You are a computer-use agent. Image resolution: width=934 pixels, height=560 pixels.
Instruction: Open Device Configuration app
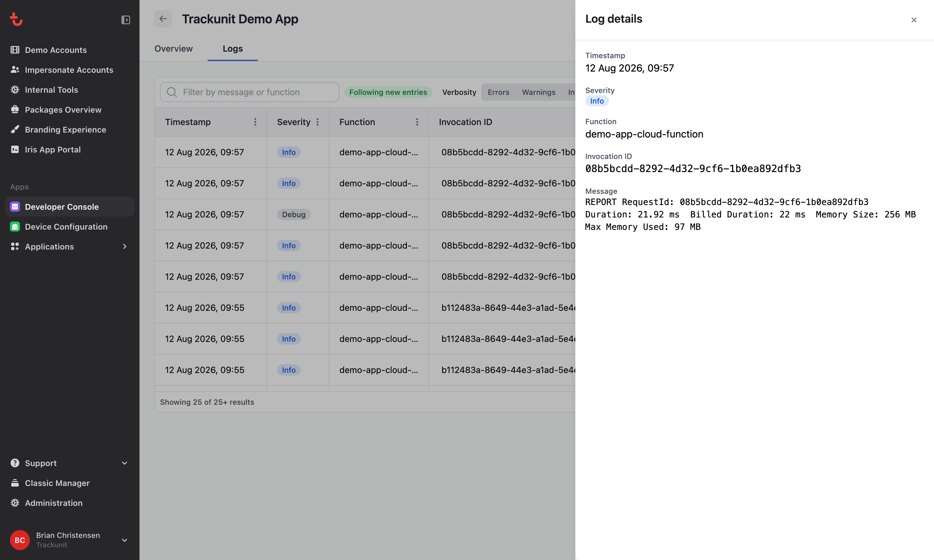tap(70, 226)
